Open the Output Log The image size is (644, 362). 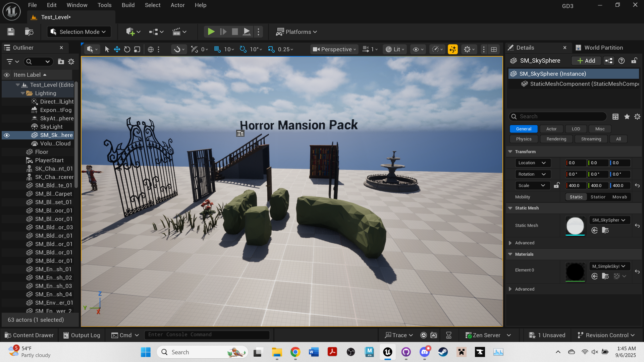coord(82,335)
